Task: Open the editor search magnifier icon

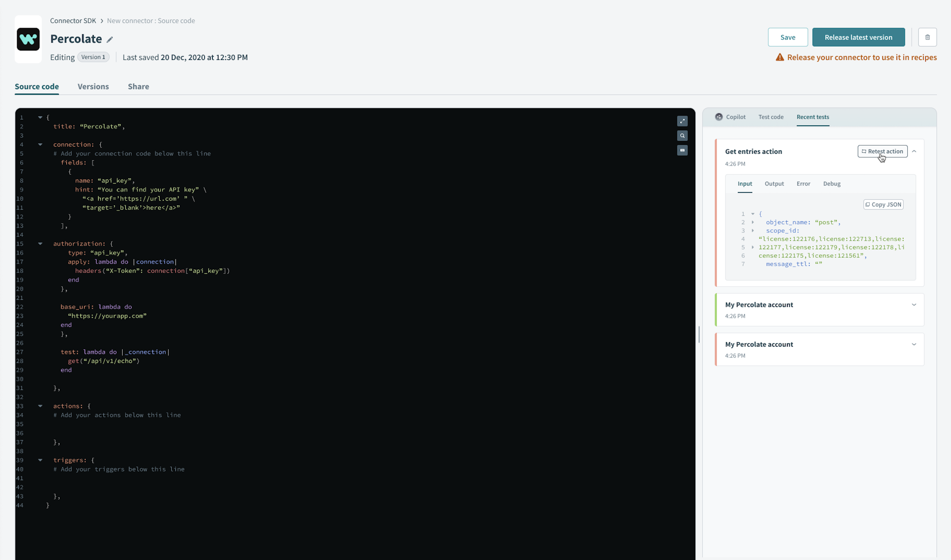Action: [682, 136]
